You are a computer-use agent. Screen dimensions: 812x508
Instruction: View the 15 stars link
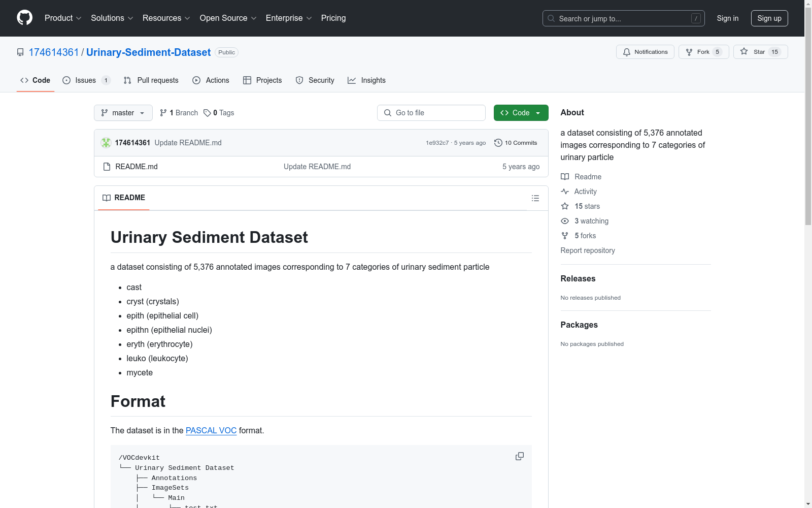581,206
